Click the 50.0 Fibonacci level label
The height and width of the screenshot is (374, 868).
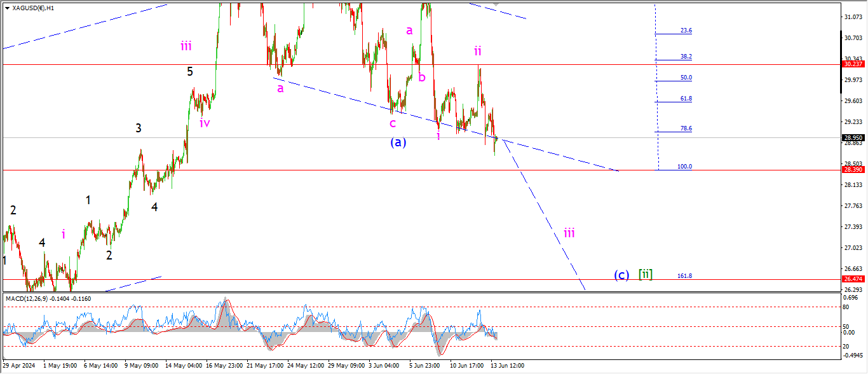(686, 78)
